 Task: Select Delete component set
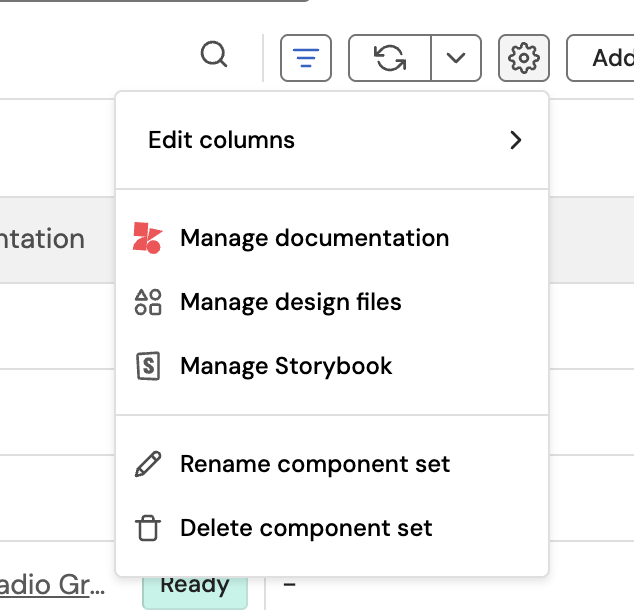[x=306, y=528]
